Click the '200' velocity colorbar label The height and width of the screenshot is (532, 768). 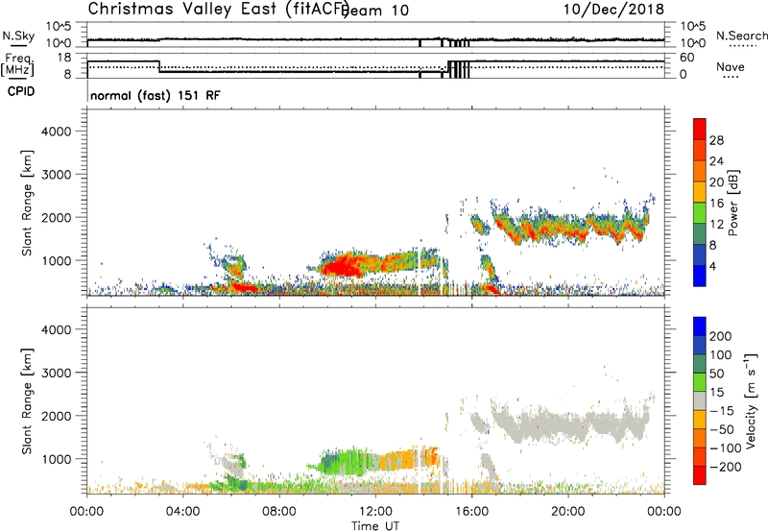click(x=721, y=336)
